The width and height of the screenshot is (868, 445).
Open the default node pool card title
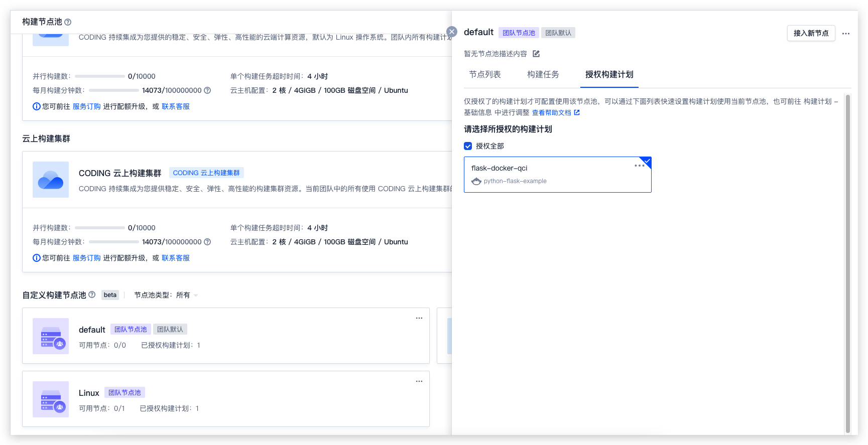(x=92, y=330)
